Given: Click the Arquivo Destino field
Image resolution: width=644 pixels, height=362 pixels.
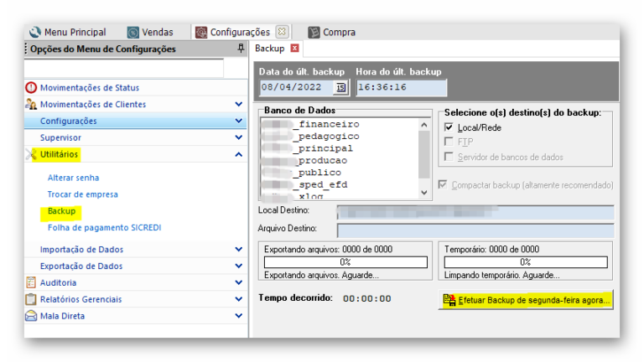Looking at the screenshot, I should tap(475, 230).
